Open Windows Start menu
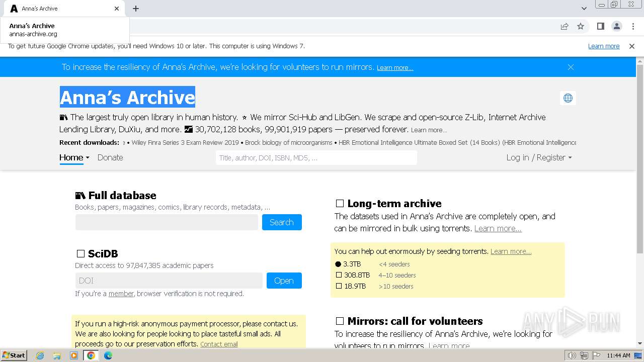 (14, 355)
